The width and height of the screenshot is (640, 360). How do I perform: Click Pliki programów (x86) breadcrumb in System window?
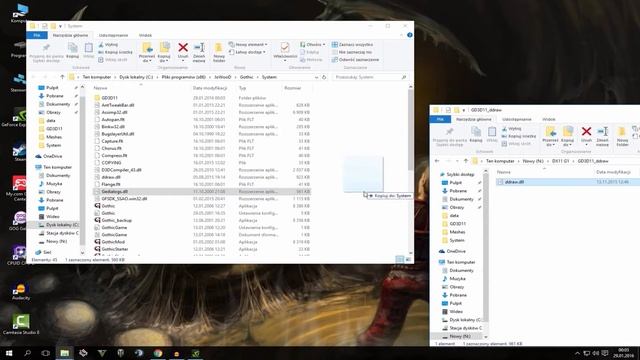click(184, 77)
